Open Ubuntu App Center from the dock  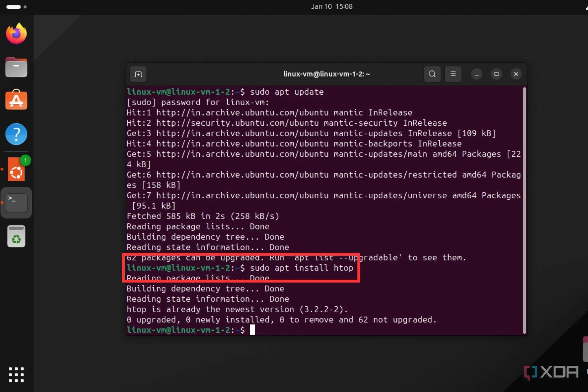[x=16, y=100]
